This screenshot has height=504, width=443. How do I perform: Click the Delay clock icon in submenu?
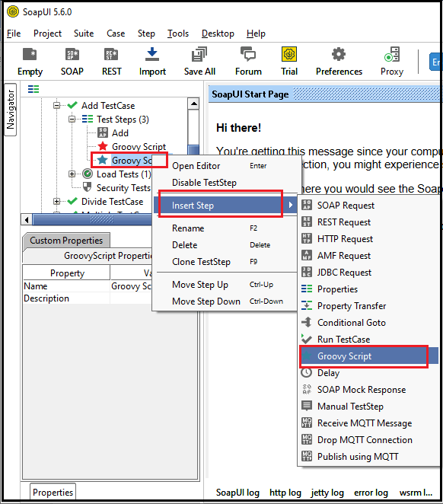307,372
